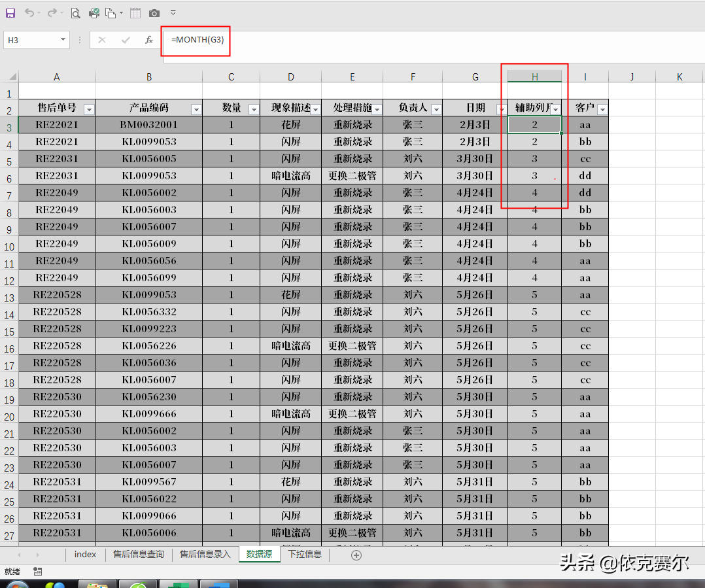Viewport: 705px width, 588px height.
Task: Click the Save icon in quick access toolbar
Action: click(10, 13)
